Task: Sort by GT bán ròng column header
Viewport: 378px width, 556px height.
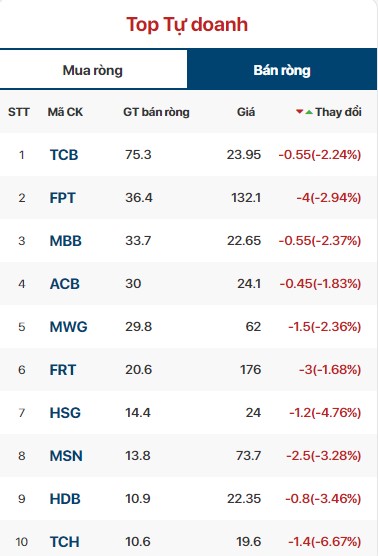Action: [156, 112]
